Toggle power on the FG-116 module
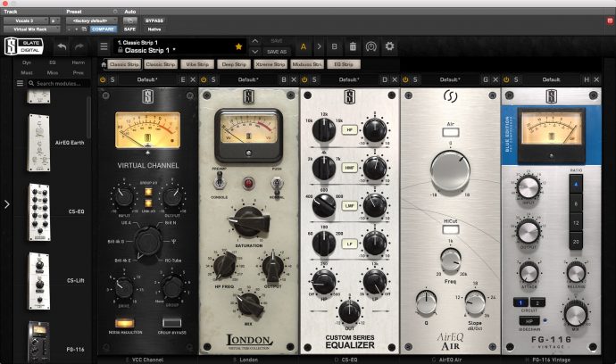Viewport: 616px width, 364px height. click(506, 79)
